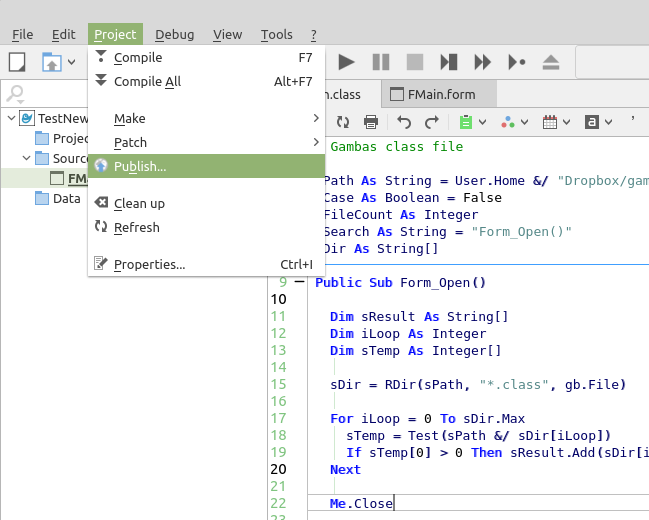Image resolution: width=649 pixels, height=520 pixels.
Task: Click the 'FileCount As Integer' declaration line
Action: tap(401, 215)
